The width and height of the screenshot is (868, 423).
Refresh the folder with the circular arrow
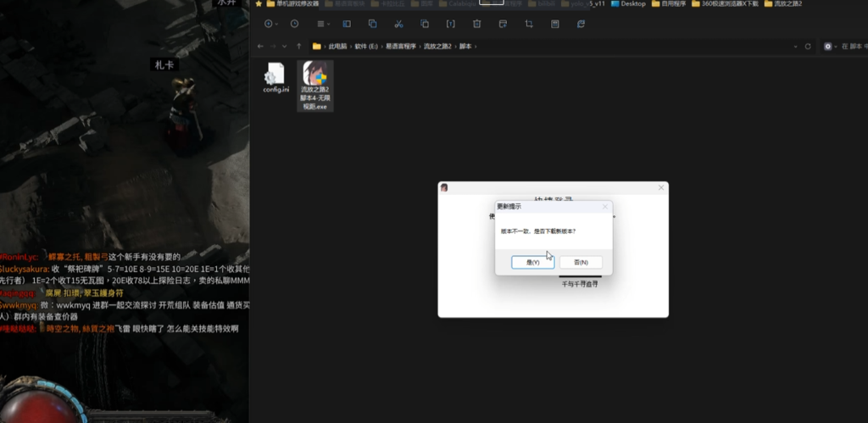pos(808,47)
